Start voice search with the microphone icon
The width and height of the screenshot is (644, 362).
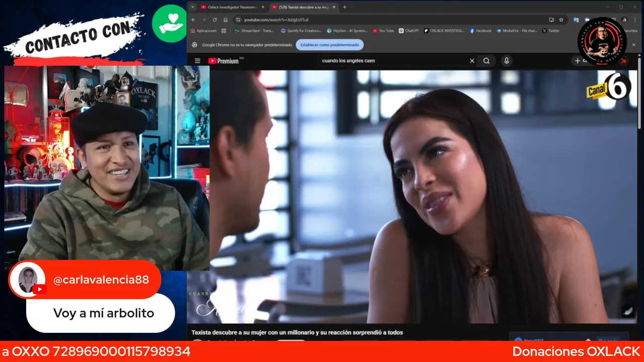[x=506, y=61]
